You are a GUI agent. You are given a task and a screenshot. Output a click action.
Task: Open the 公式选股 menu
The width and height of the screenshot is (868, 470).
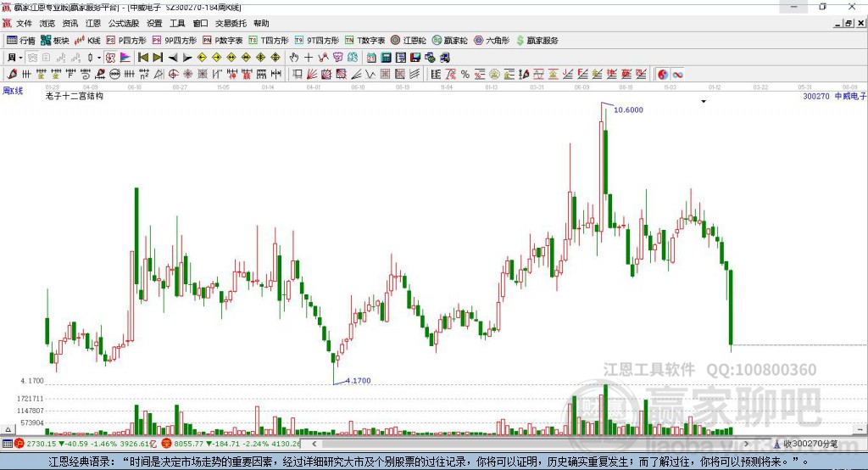[124, 23]
